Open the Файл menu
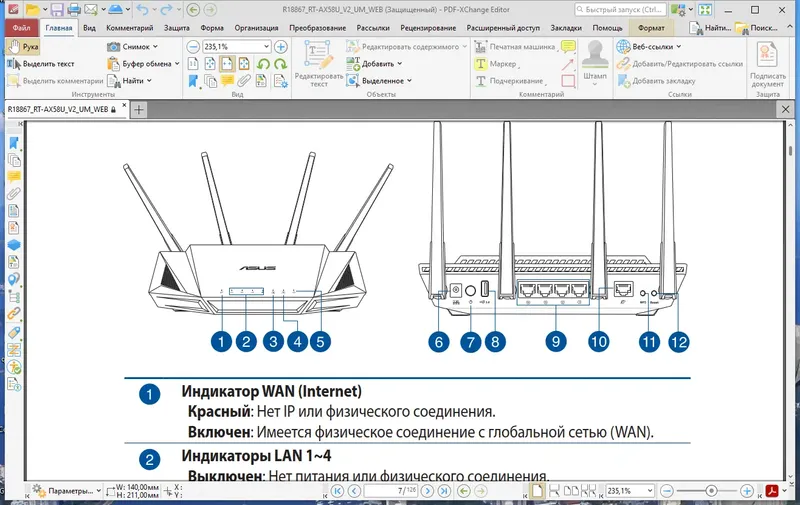Screen dimensions: 800x505 click(x=21, y=28)
